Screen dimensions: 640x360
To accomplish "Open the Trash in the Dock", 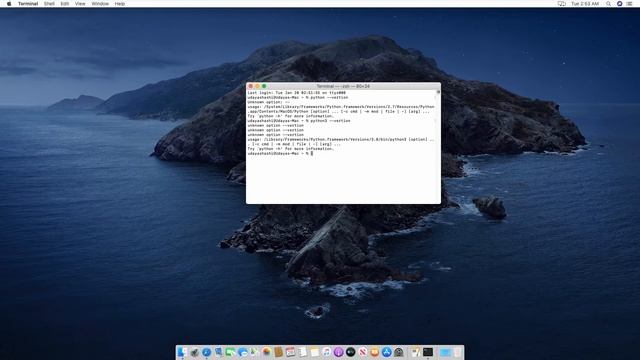I will (x=457, y=352).
